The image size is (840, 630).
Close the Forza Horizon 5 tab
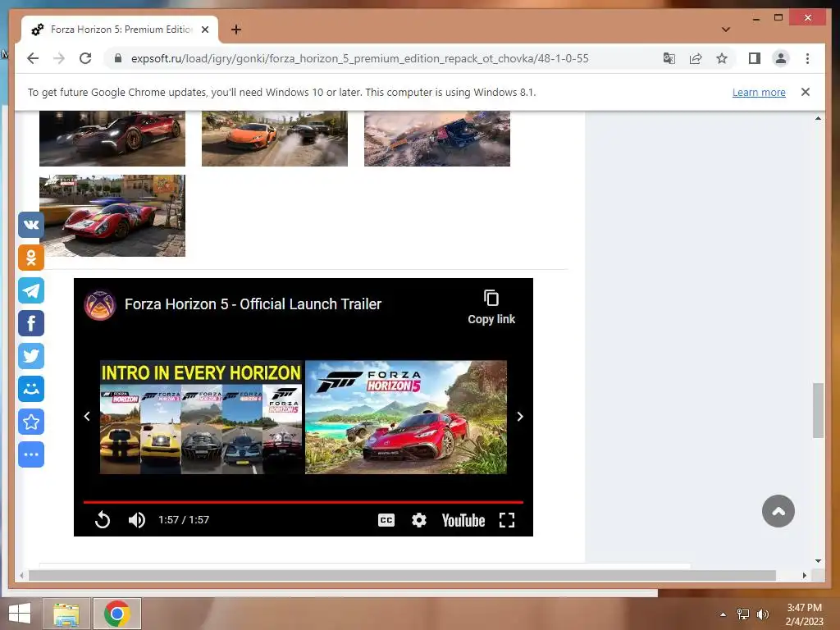[x=204, y=30]
